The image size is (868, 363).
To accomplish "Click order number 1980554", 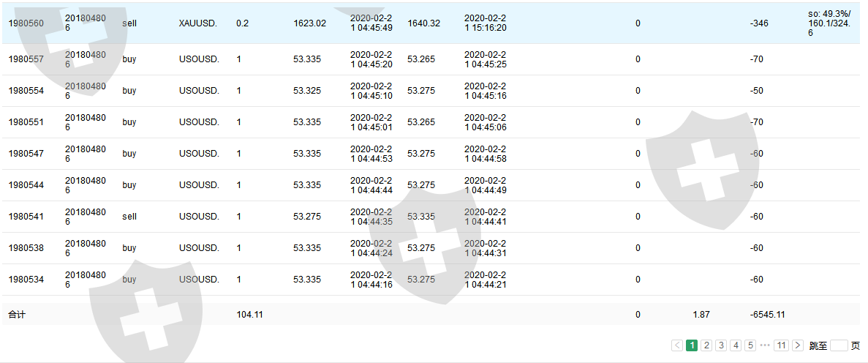I will pos(26,91).
